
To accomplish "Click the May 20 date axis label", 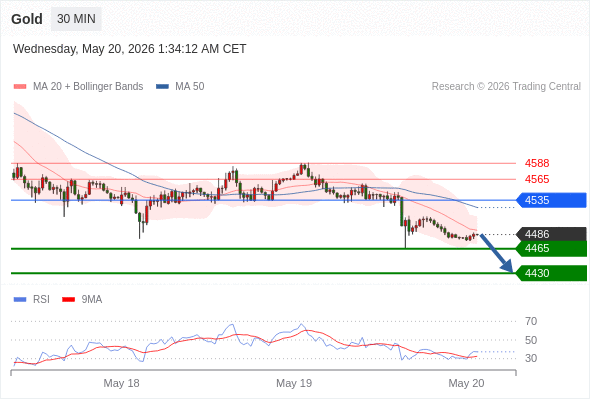I will coord(466,383).
